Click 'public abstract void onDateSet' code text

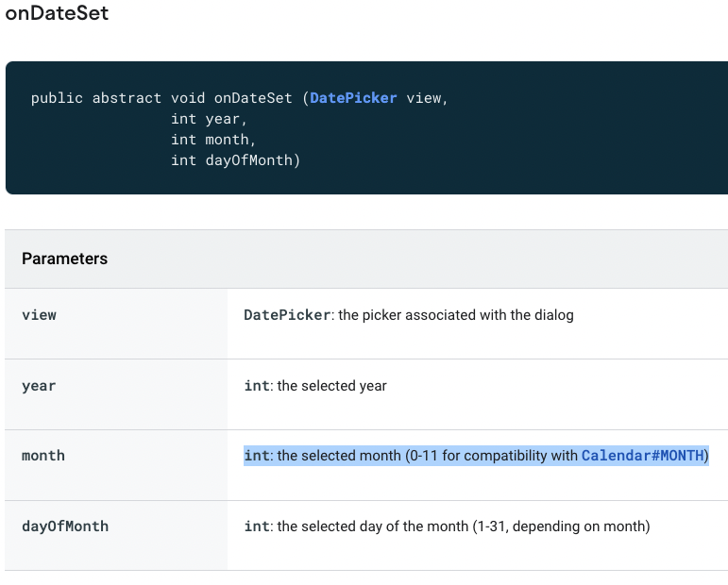tap(163, 98)
